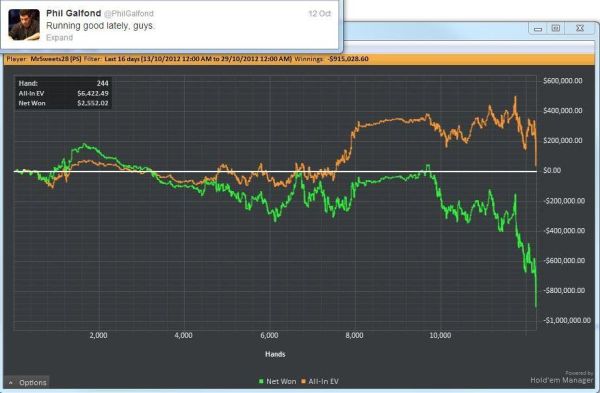Click the tweet text Running good lately
Image resolution: width=600 pixels, height=393 pixels.
pyautogui.click(x=100, y=26)
